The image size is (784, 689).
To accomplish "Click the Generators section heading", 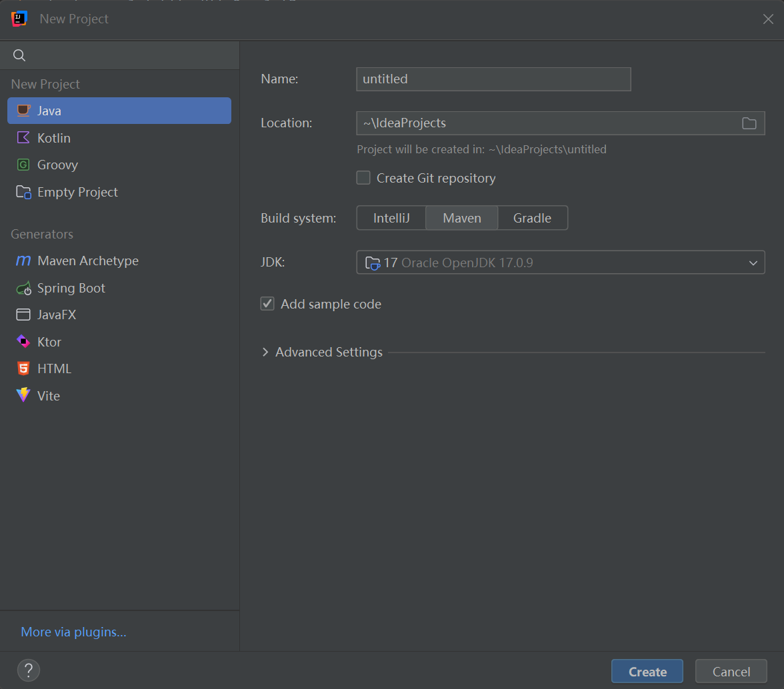I will (42, 234).
